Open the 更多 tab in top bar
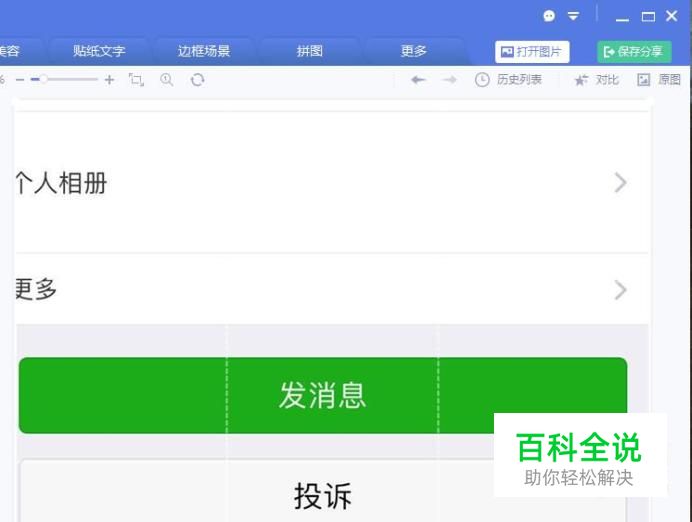 (414, 51)
